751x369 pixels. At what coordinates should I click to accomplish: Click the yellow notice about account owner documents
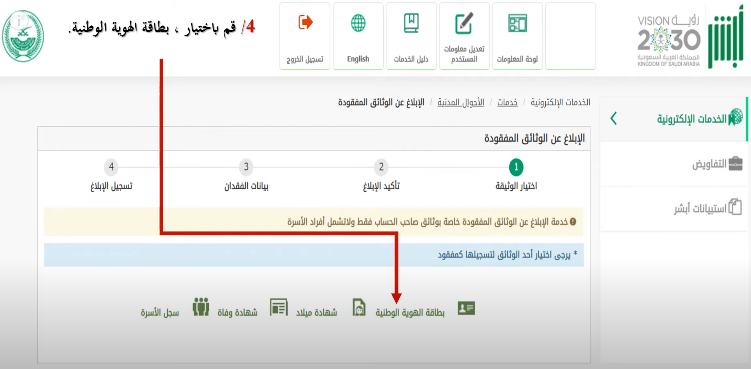click(314, 222)
